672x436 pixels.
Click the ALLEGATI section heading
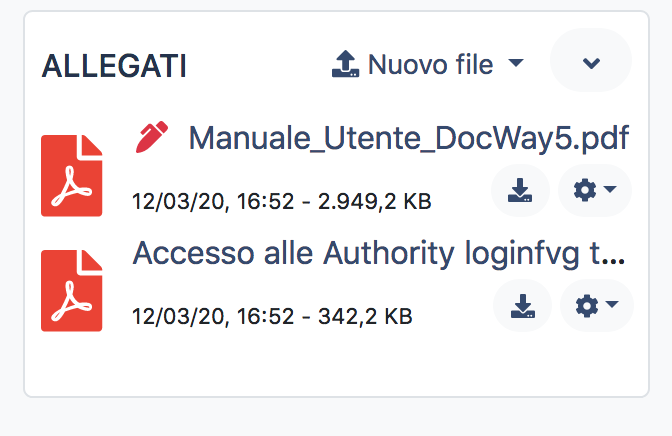pos(113,67)
